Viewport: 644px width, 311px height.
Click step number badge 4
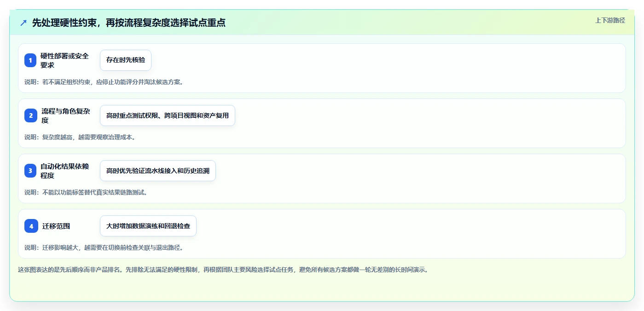coord(31,226)
